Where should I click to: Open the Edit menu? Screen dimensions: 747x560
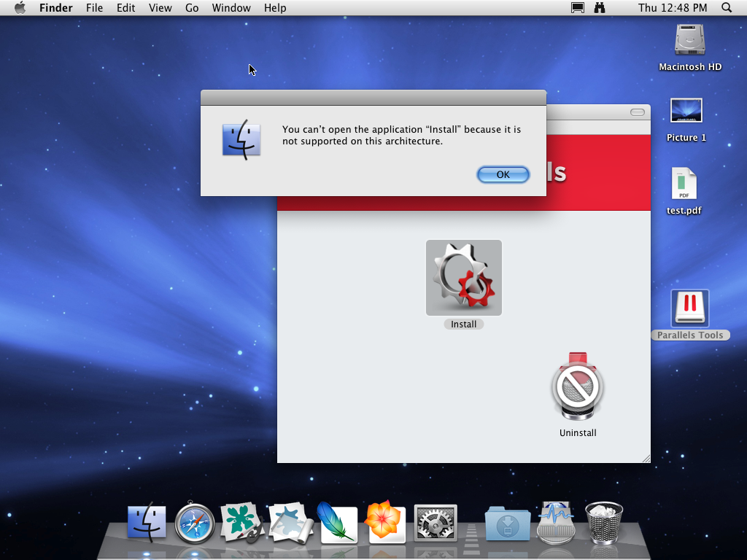[x=125, y=8]
